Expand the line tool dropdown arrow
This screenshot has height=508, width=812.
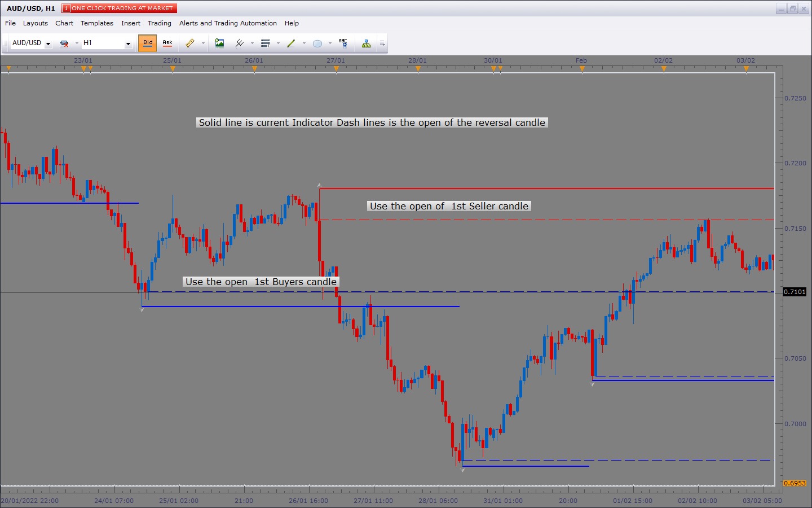point(304,43)
